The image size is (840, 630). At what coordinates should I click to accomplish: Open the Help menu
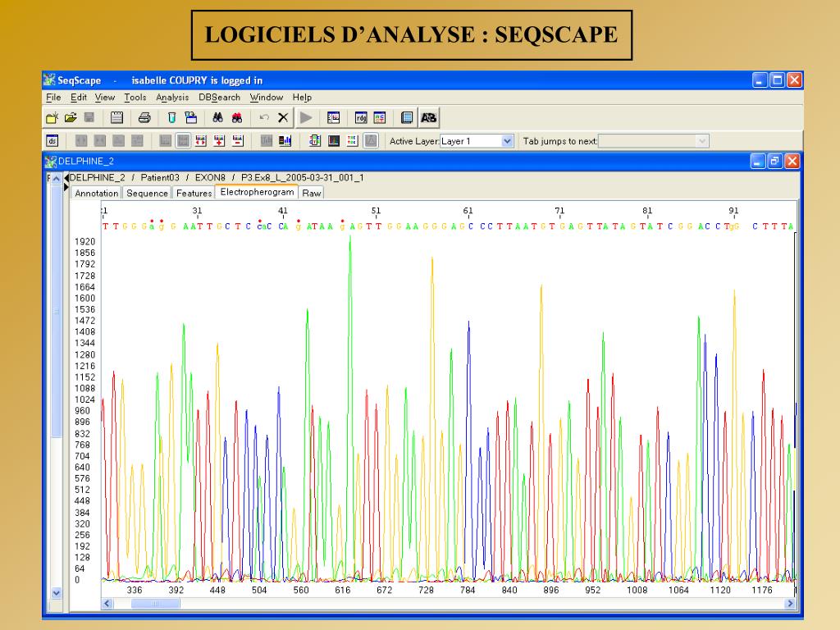pyautogui.click(x=302, y=98)
